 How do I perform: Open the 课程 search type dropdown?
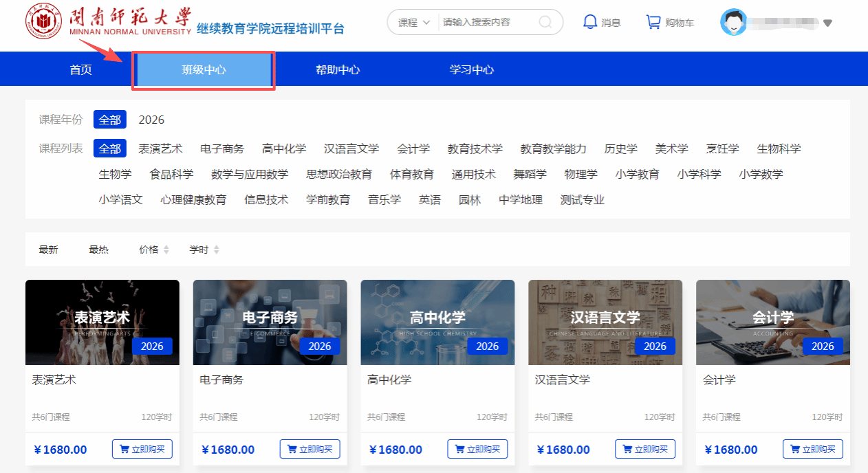(414, 22)
